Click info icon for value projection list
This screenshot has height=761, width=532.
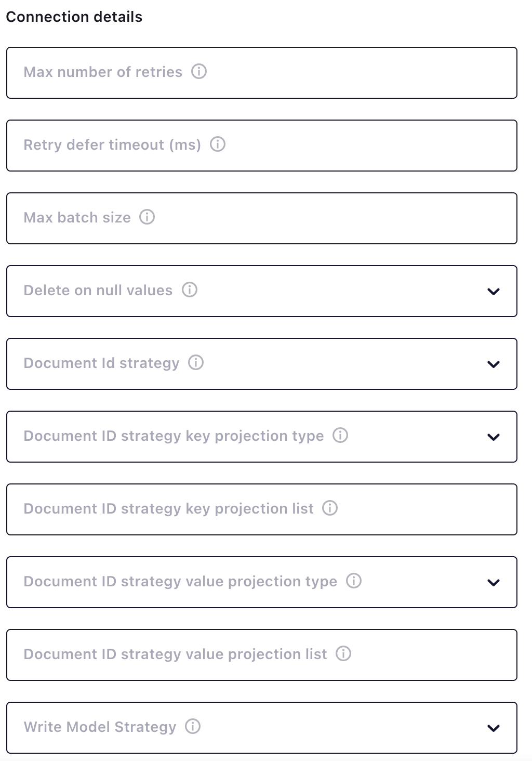pos(343,653)
